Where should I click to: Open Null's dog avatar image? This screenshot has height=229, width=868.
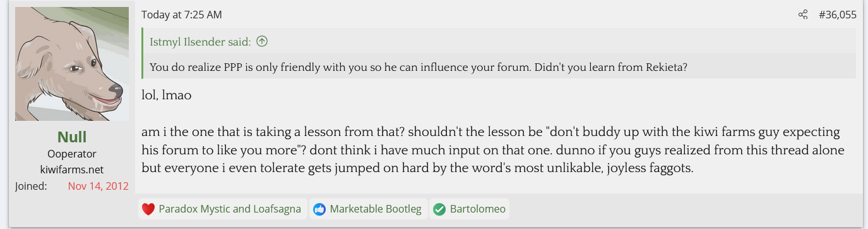point(72,64)
